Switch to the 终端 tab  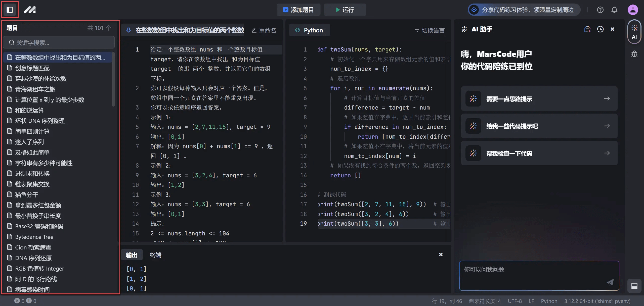tap(155, 255)
